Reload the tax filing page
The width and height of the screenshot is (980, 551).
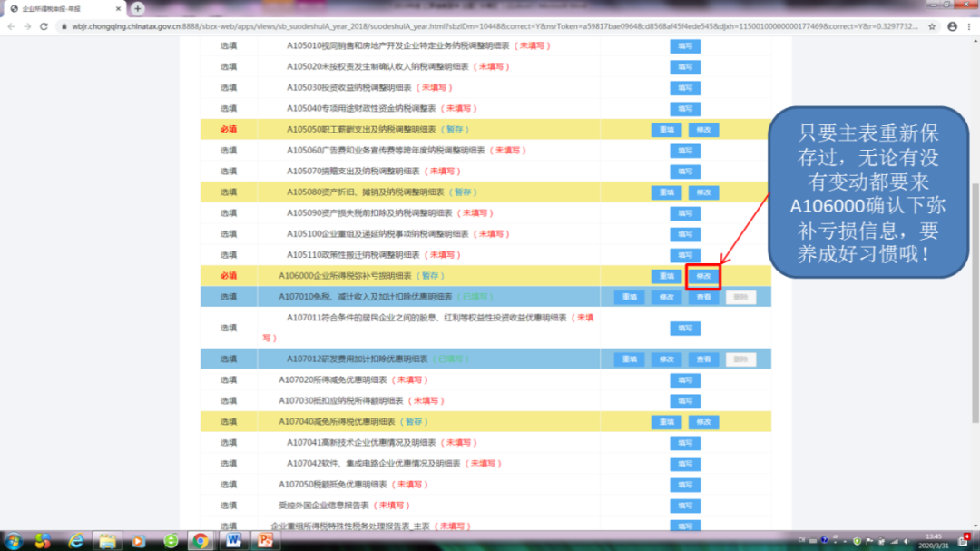(x=44, y=26)
